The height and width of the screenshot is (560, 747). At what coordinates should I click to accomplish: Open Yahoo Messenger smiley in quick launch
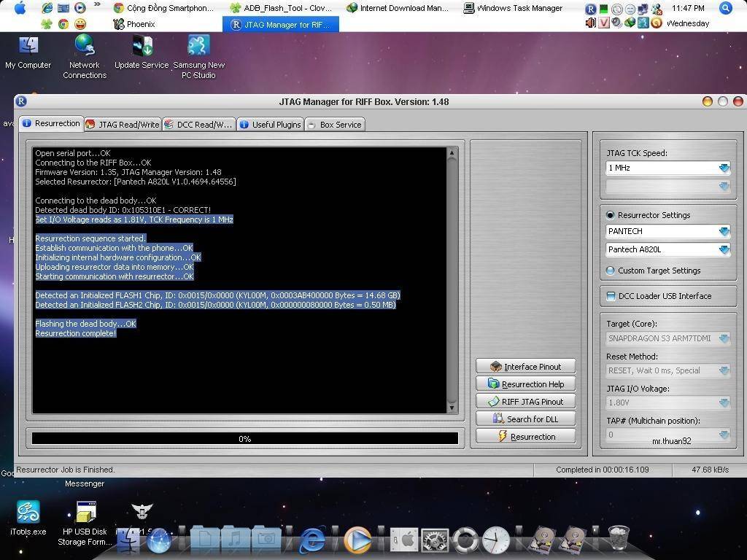tap(80, 24)
